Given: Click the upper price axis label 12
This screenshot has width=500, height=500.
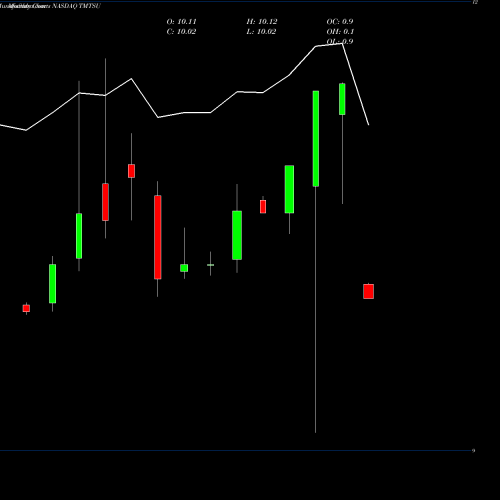Looking at the screenshot, I should pyautogui.click(x=475, y=2).
